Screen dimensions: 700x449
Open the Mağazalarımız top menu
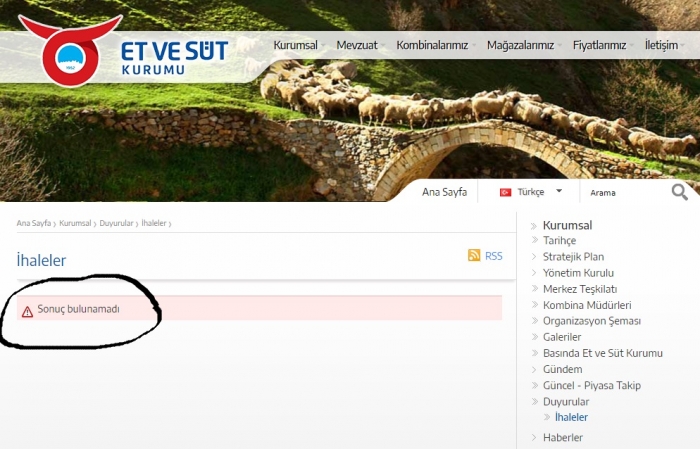(x=520, y=45)
